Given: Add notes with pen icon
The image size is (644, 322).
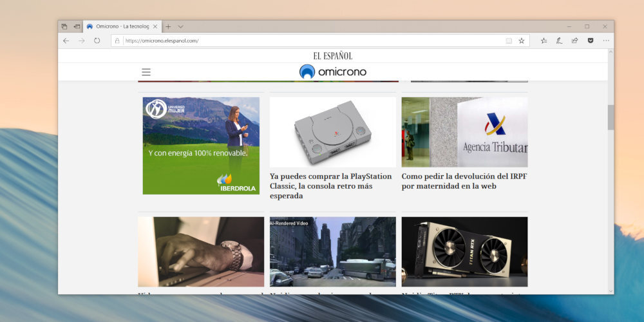Looking at the screenshot, I should pyautogui.click(x=559, y=41).
